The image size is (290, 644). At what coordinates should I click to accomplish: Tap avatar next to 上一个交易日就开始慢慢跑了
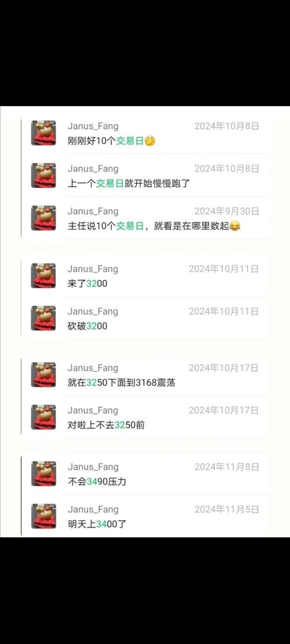43,176
